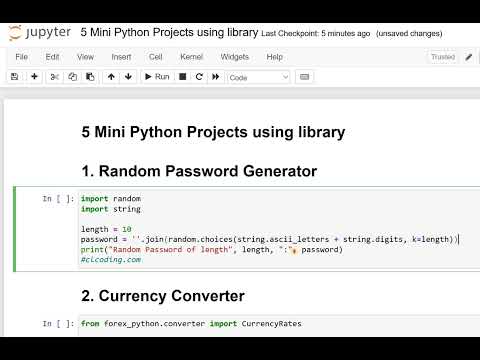Viewport: 480px width, 360px height.
Task: Copy selected cells icon
Action: [x=72, y=77]
